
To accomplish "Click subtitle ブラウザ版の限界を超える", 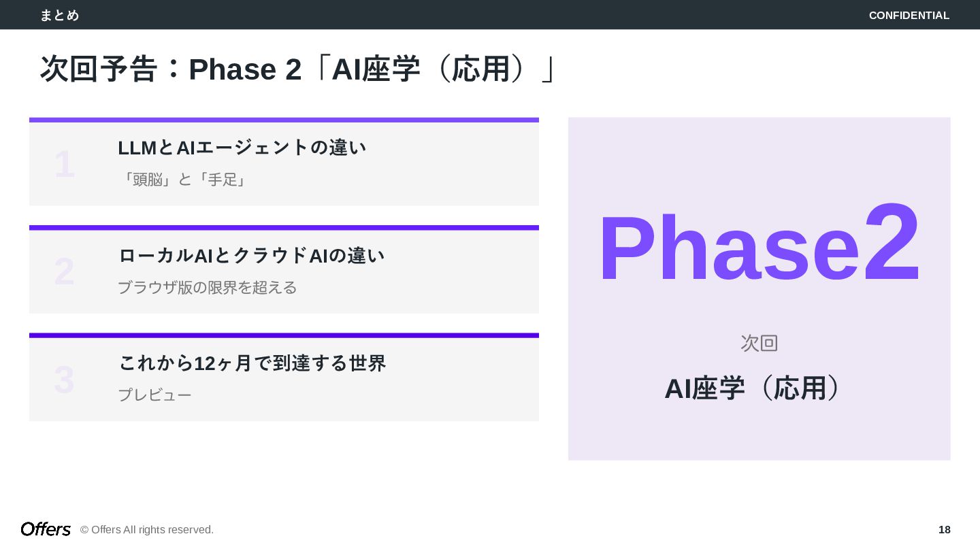I will [208, 288].
